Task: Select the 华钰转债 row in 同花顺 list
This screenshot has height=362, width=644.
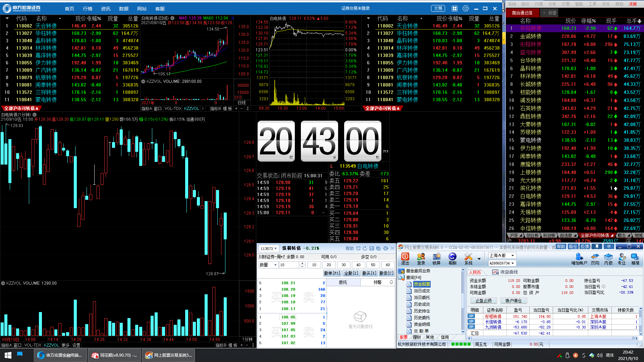Action: (x=575, y=28)
